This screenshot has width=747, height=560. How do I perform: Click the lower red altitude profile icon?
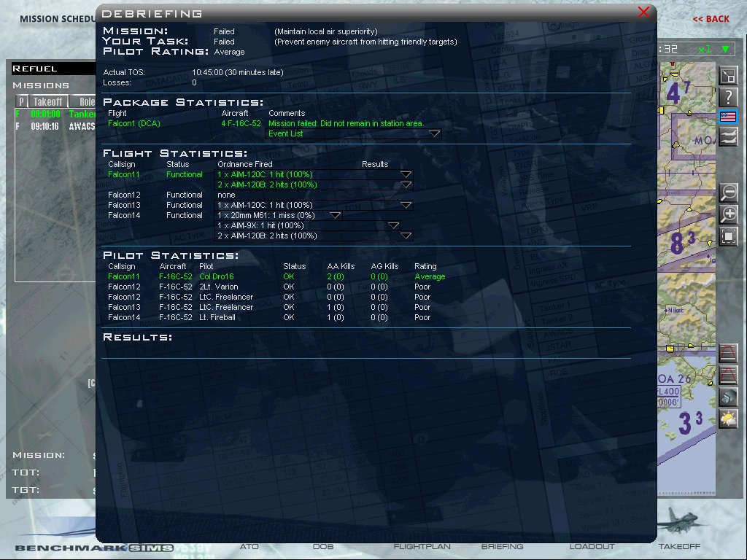point(728,376)
